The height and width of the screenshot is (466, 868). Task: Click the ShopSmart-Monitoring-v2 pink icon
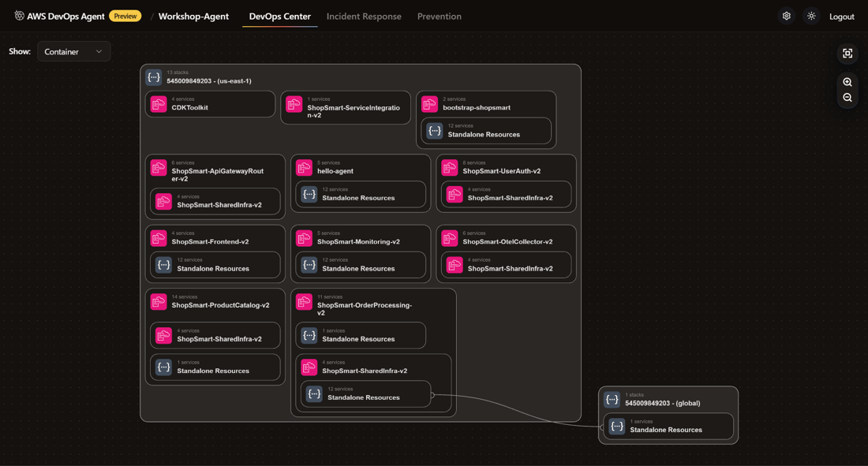305,237
